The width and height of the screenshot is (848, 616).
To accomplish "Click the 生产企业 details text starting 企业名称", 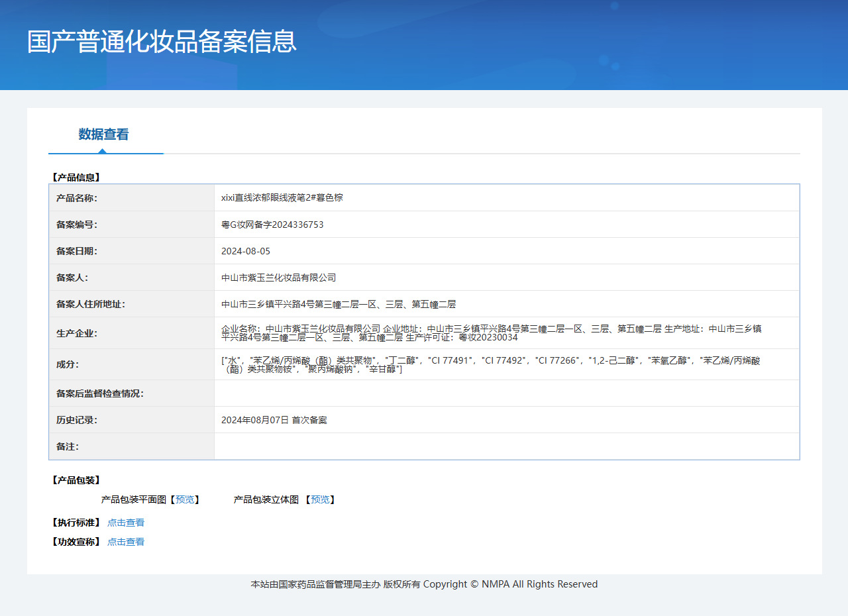I will [x=492, y=333].
